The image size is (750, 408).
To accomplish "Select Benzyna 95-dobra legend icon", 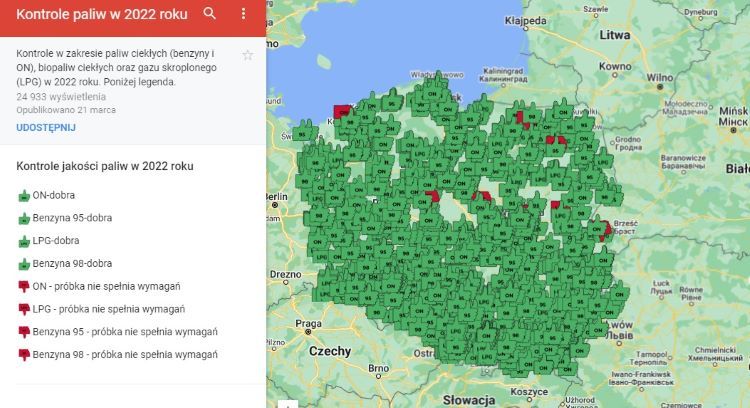I will tap(24, 219).
